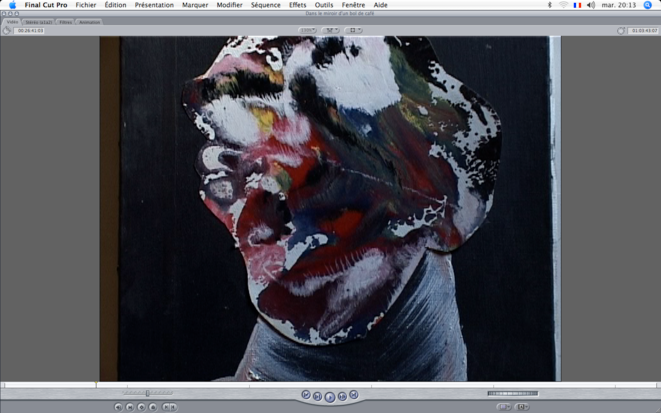The image size is (661, 413).
Task: Add a marker with the marker button
Action: pos(153,407)
